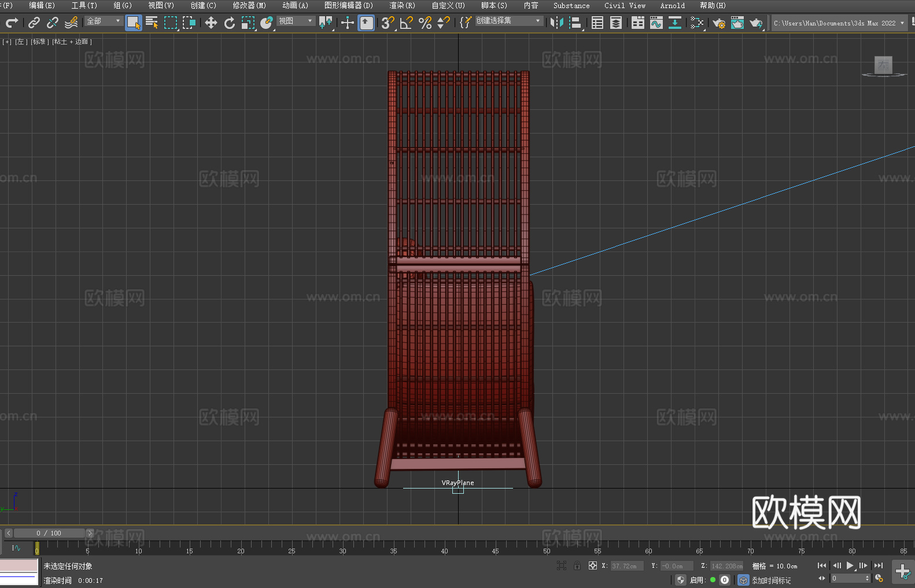The width and height of the screenshot is (915, 588).
Task: Select the Link objects chain icon
Action: pyautogui.click(x=34, y=23)
